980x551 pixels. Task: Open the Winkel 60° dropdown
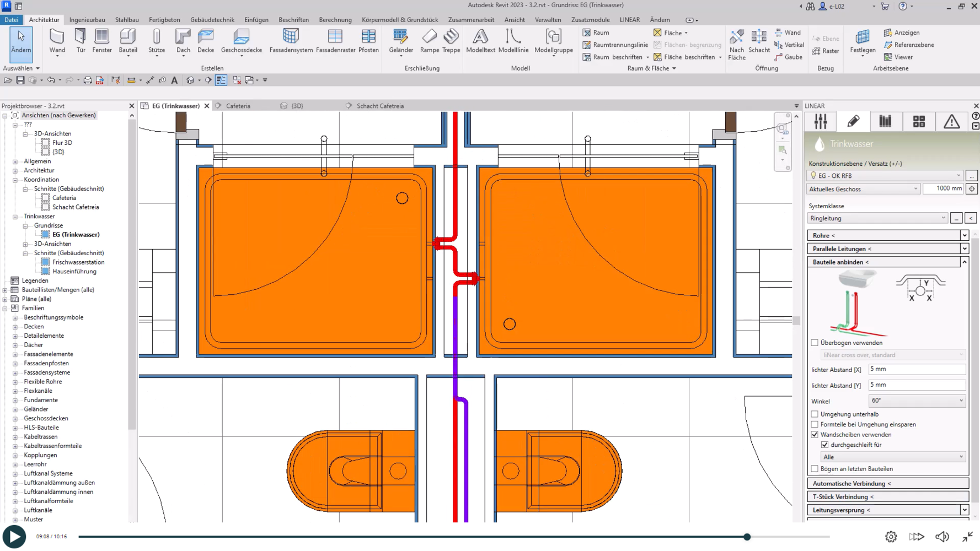pyautogui.click(x=916, y=401)
